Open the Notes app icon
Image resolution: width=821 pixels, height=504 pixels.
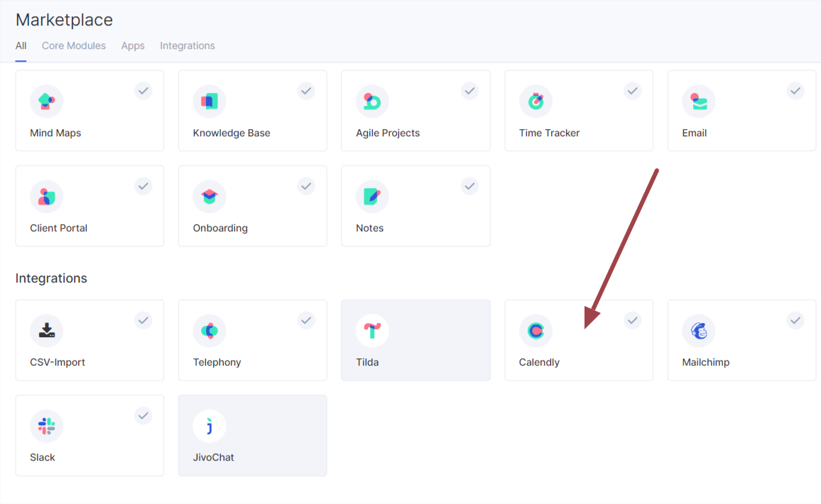pos(372,196)
